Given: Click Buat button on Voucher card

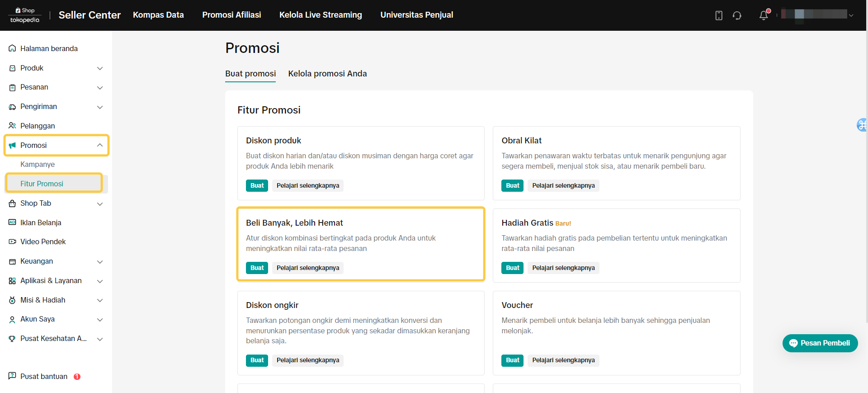Looking at the screenshot, I should click(512, 360).
